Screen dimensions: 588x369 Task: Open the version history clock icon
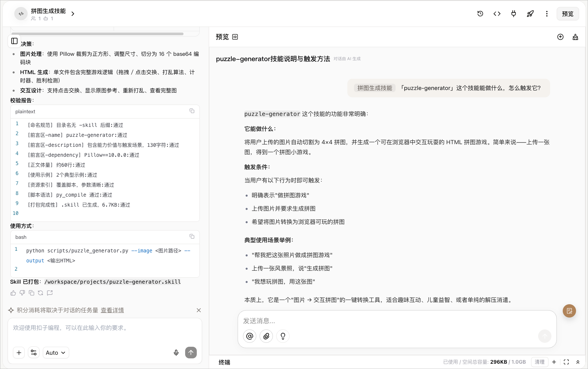480,14
